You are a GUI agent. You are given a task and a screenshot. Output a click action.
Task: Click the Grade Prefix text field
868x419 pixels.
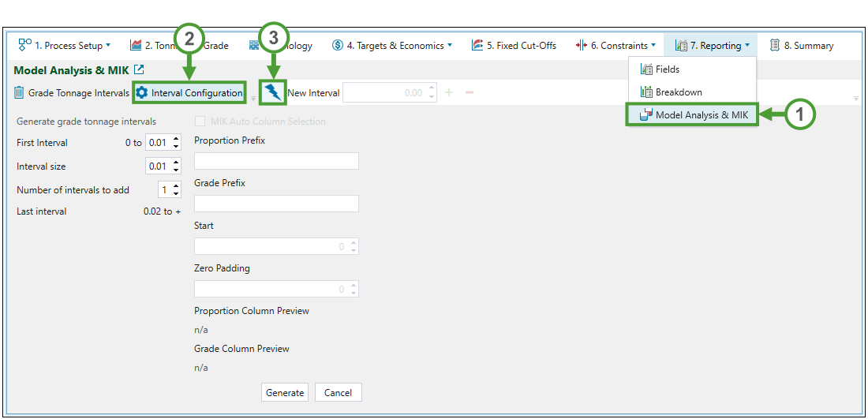click(276, 204)
